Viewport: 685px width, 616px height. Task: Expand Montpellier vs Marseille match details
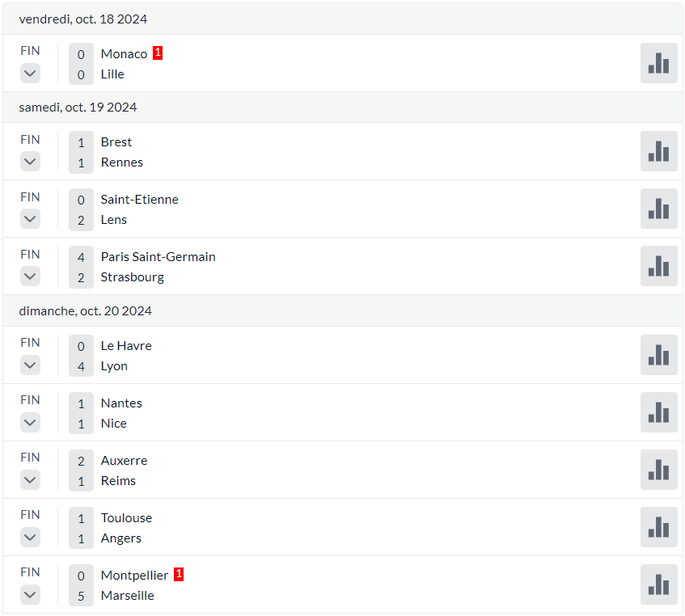click(30, 595)
